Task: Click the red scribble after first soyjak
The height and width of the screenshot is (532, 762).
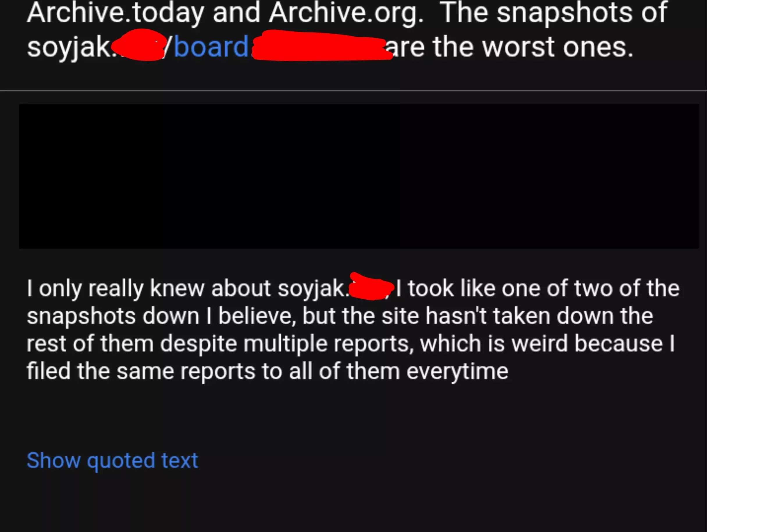Action: (x=139, y=45)
